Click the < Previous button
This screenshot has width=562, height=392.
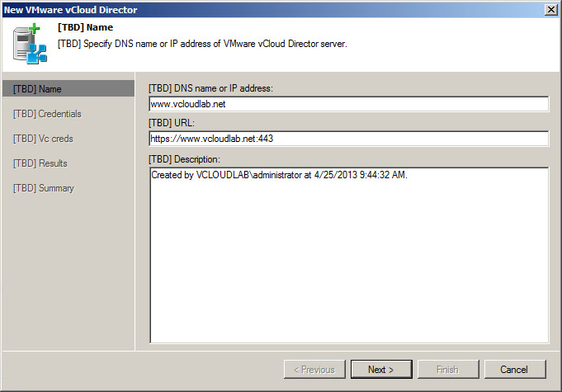(x=314, y=369)
